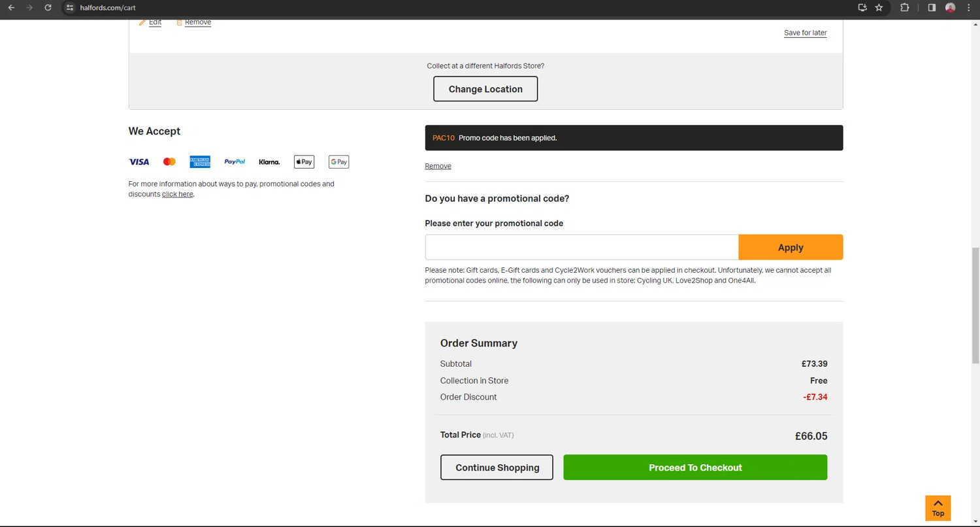Viewport: 980px width, 527px height.
Task: Save the cart item for later
Action: click(x=805, y=33)
